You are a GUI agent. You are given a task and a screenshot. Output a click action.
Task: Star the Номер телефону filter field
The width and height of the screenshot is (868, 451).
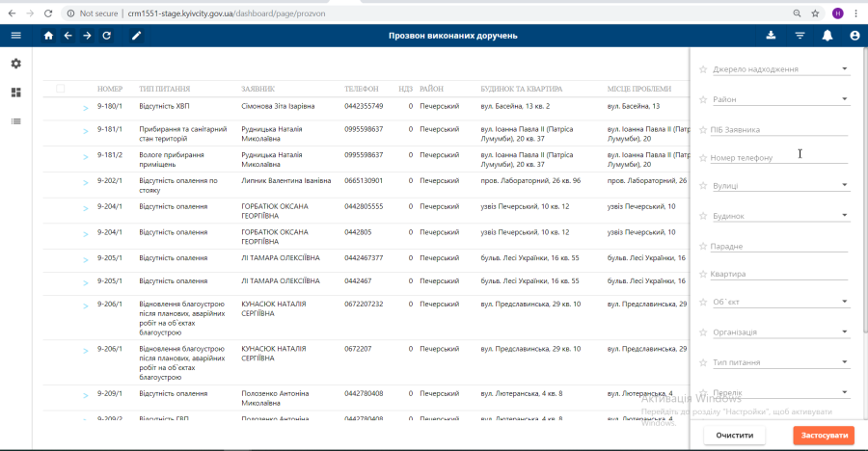point(702,158)
